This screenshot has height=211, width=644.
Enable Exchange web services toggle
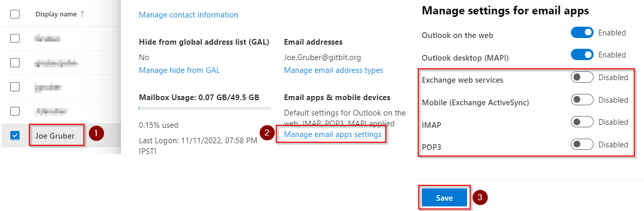pos(582,78)
